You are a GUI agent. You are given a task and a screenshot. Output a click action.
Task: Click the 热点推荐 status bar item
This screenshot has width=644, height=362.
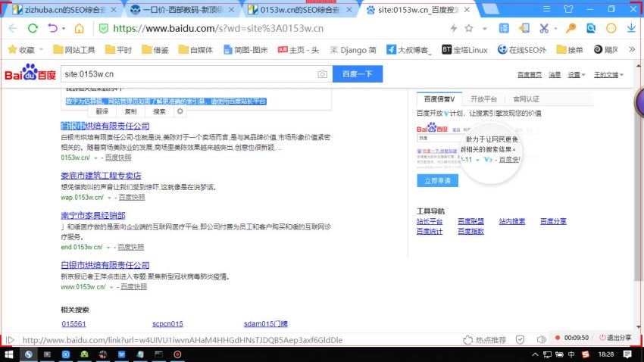(485, 340)
